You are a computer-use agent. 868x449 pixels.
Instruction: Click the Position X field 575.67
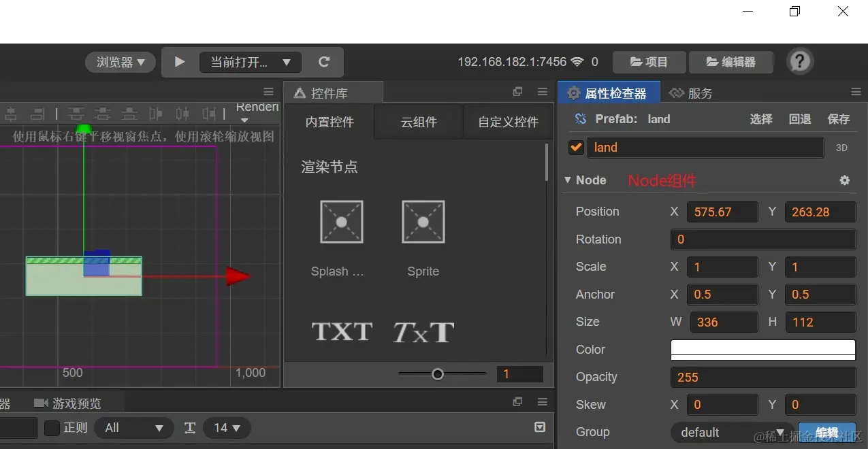pos(722,212)
